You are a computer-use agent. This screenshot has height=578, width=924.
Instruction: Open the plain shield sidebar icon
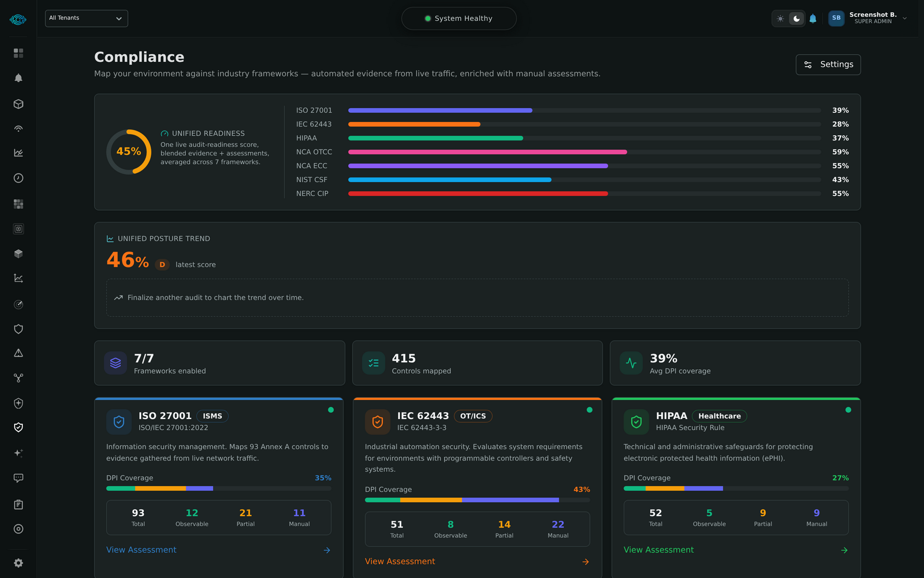click(x=18, y=329)
